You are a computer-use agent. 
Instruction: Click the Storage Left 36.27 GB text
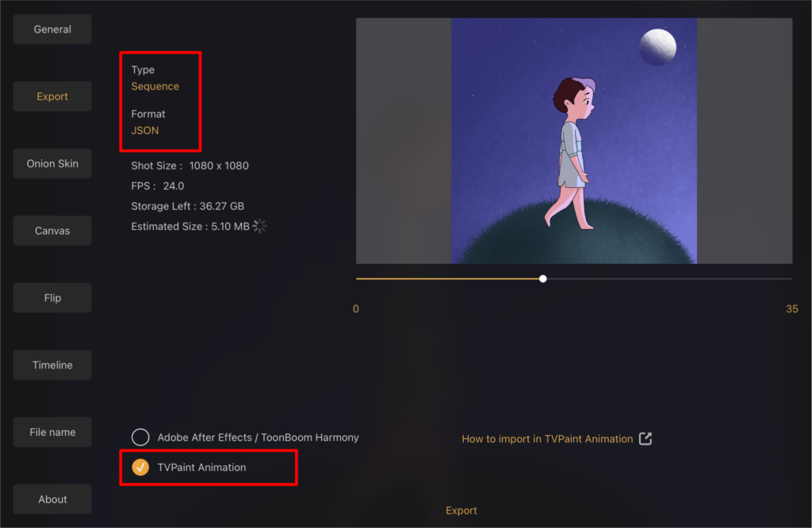click(x=187, y=206)
